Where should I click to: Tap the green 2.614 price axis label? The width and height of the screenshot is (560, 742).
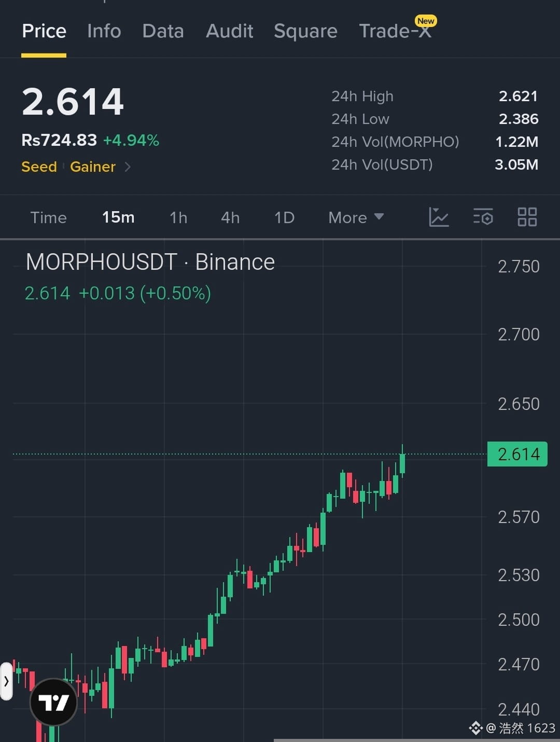click(x=517, y=454)
